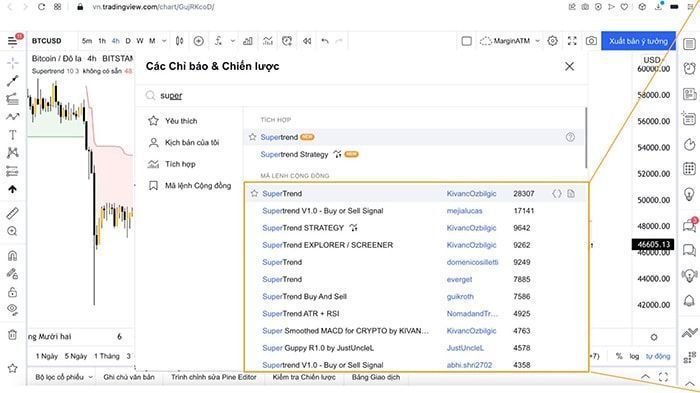Click the redo arrow icon
The image size is (700, 393).
point(339,41)
